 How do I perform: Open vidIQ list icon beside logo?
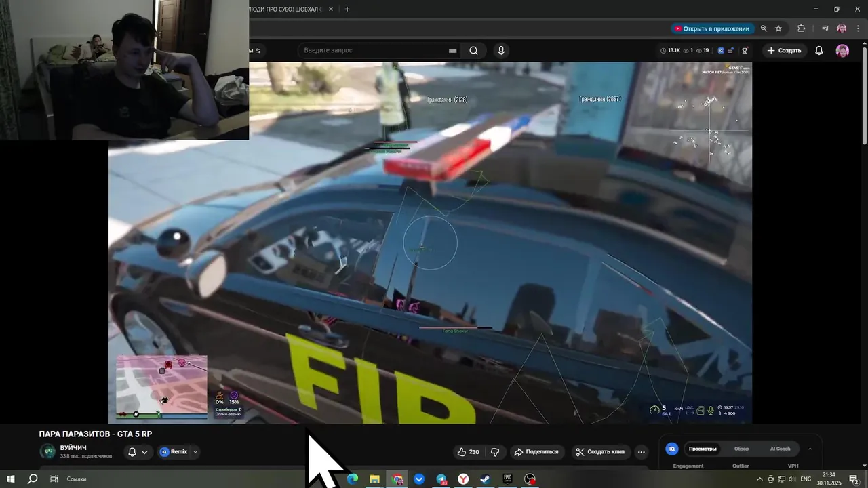(730, 50)
